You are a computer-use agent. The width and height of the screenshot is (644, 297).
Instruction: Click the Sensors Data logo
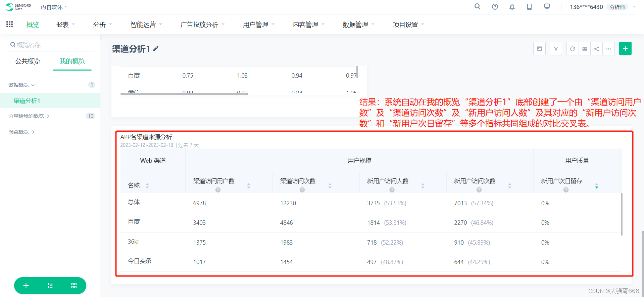[18, 7]
